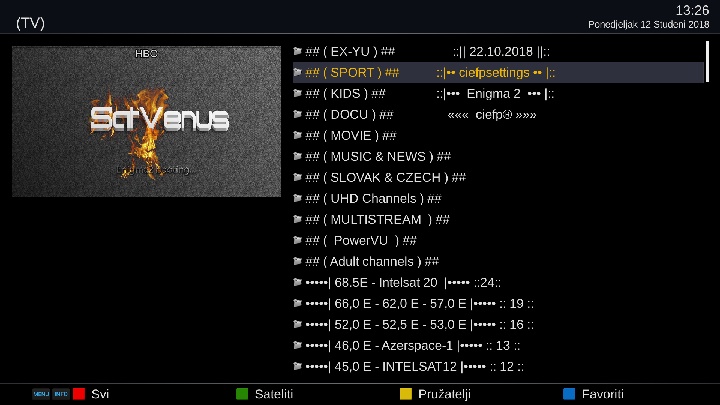
Task: Open the 52,0 E - 52,5 E - 53,0 E entry
Action: click(x=498, y=325)
